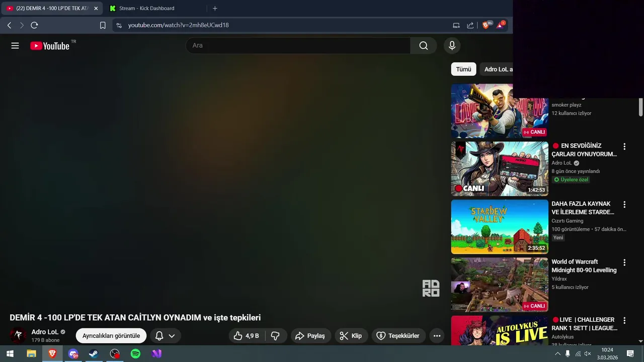Open the Windows notification center icon

tap(630, 354)
